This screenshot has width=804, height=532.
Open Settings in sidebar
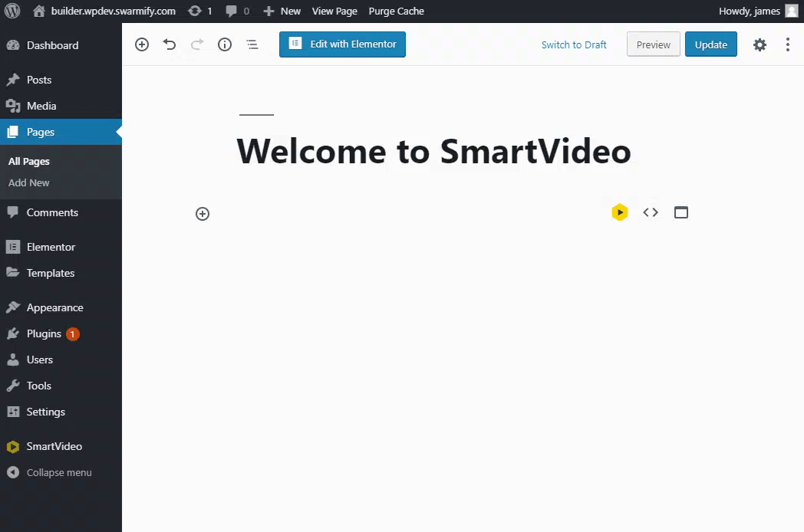pos(61,412)
